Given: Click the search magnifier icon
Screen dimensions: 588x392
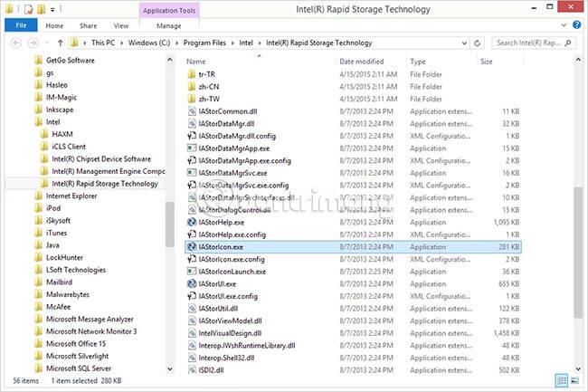Looking at the screenshot, I should coord(568,43).
